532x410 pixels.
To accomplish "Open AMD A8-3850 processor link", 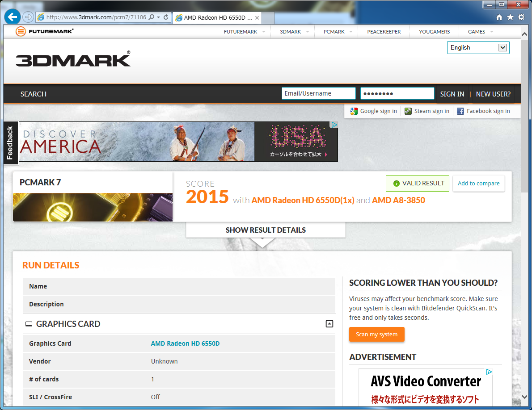I will [x=398, y=200].
